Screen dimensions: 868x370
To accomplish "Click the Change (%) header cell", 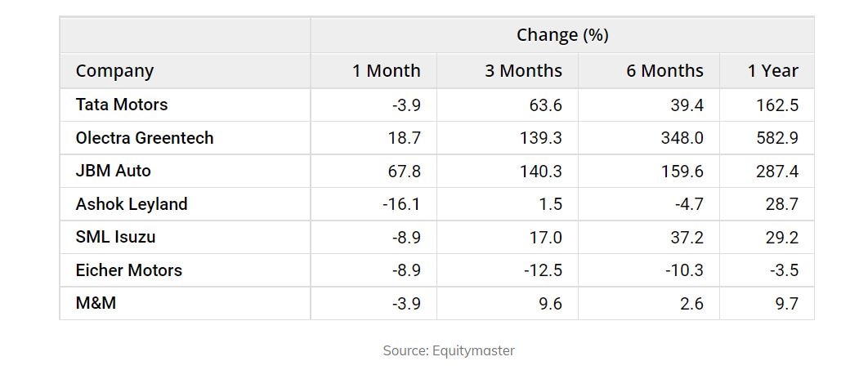I will [562, 35].
